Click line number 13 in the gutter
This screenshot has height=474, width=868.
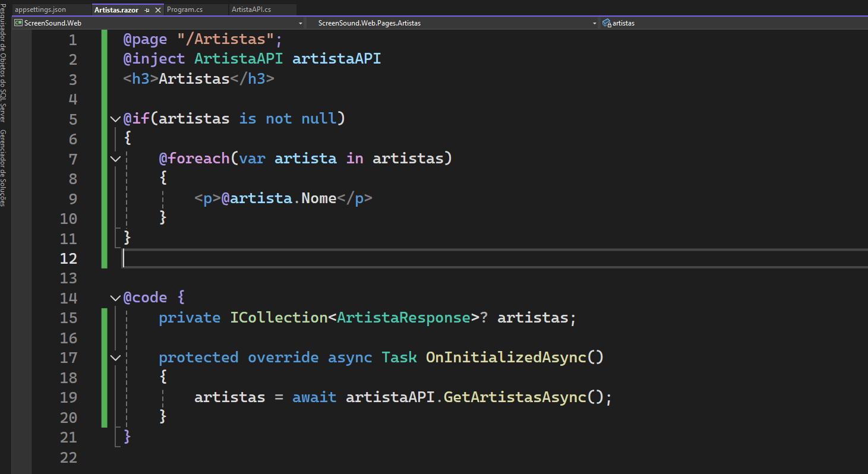pos(69,278)
